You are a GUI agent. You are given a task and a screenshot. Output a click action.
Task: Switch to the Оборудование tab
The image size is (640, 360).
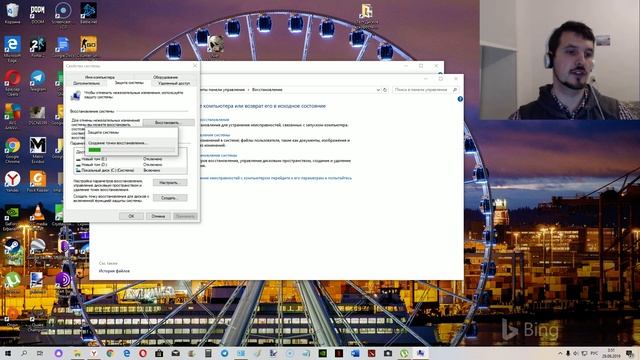(165, 77)
